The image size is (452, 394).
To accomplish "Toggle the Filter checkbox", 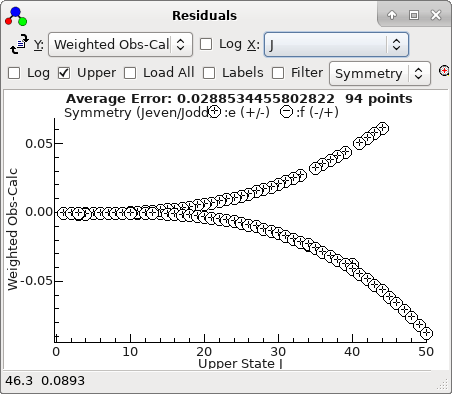I will tap(278, 73).
